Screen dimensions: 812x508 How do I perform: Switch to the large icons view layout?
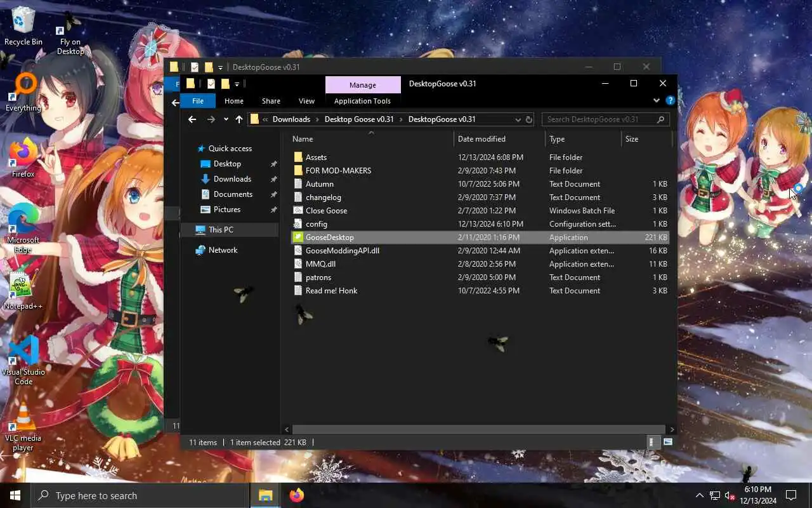[668, 442]
